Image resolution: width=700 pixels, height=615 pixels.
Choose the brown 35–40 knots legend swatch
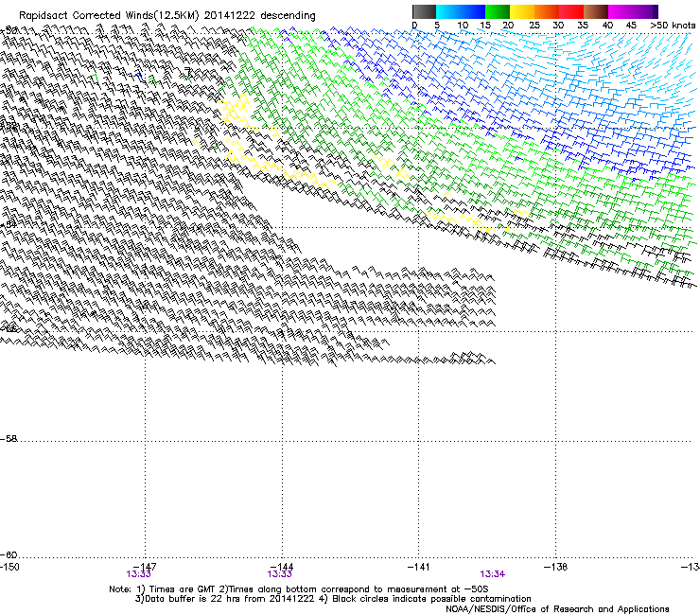pos(596,11)
